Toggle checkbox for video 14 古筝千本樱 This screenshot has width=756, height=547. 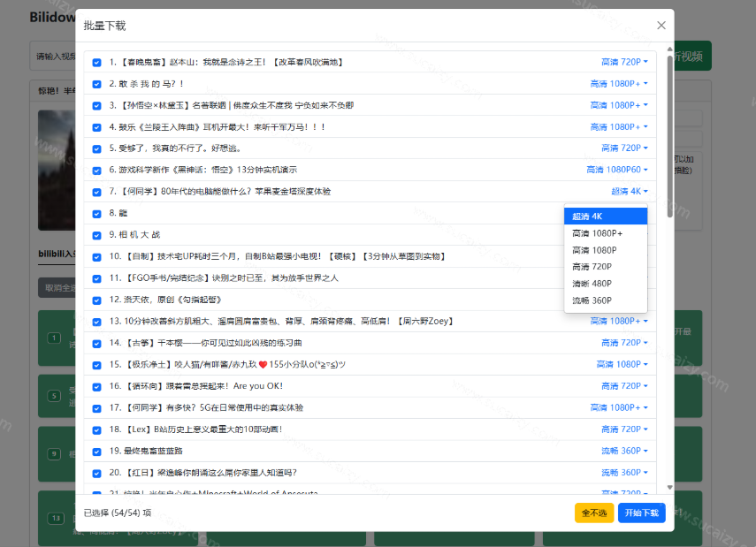tap(97, 344)
